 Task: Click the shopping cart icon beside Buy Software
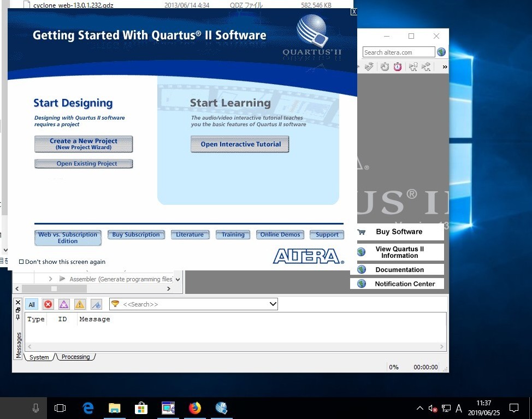point(362,232)
